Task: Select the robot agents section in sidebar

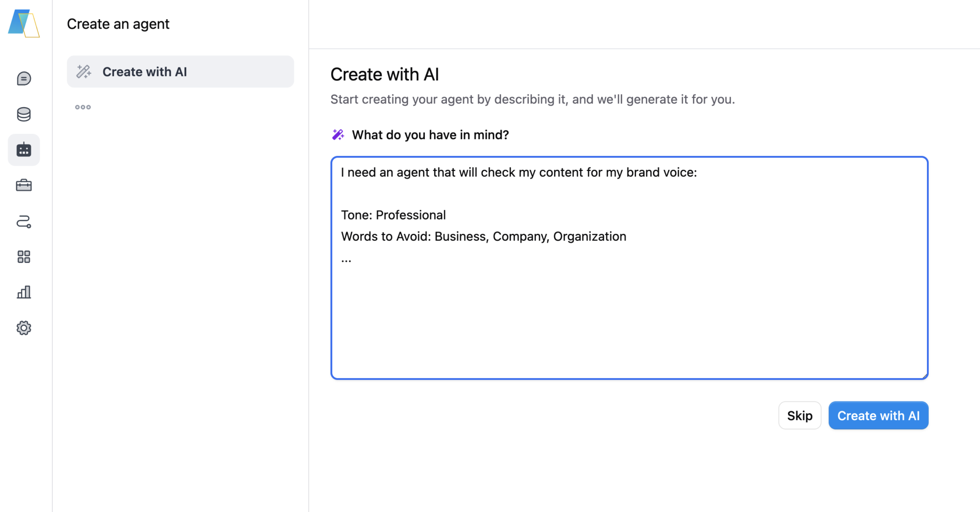Action: [23, 150]
